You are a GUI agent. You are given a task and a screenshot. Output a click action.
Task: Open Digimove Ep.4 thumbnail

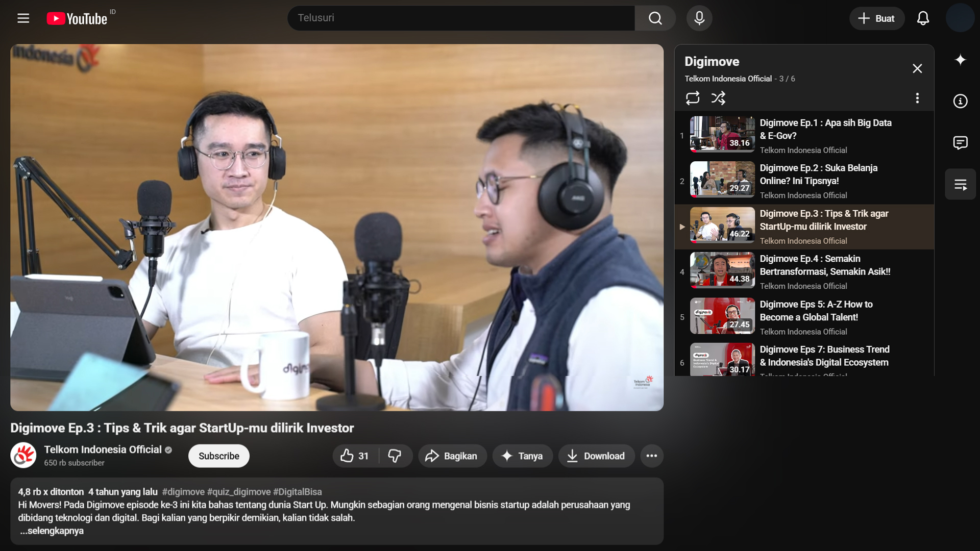[x=722, y=270]
